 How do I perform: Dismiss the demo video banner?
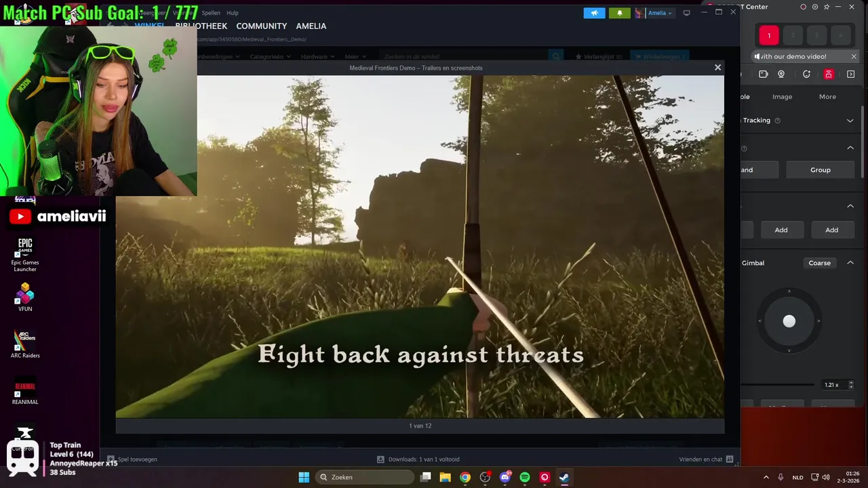coord(854,56)
